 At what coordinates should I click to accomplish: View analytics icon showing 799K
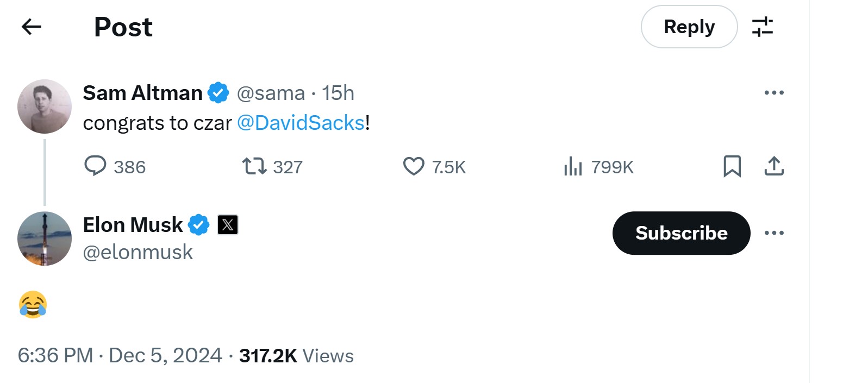573,166
